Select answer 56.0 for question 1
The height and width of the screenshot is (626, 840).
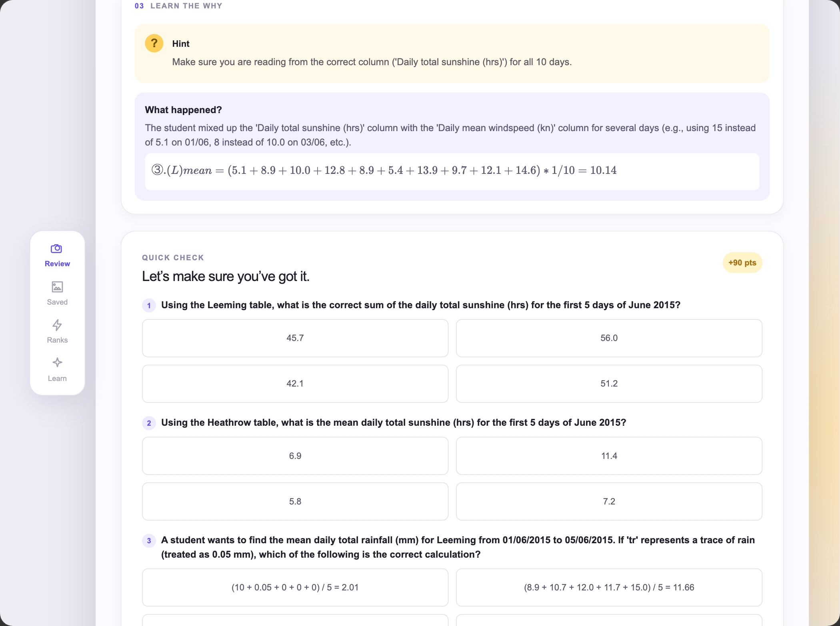tap(609, 338)
